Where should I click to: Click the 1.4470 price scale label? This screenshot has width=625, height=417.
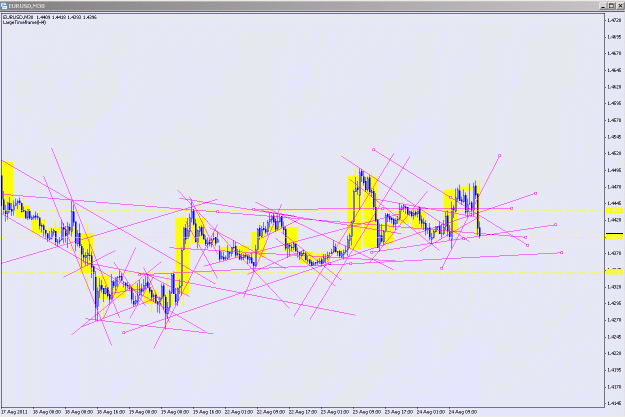point(614,187)
